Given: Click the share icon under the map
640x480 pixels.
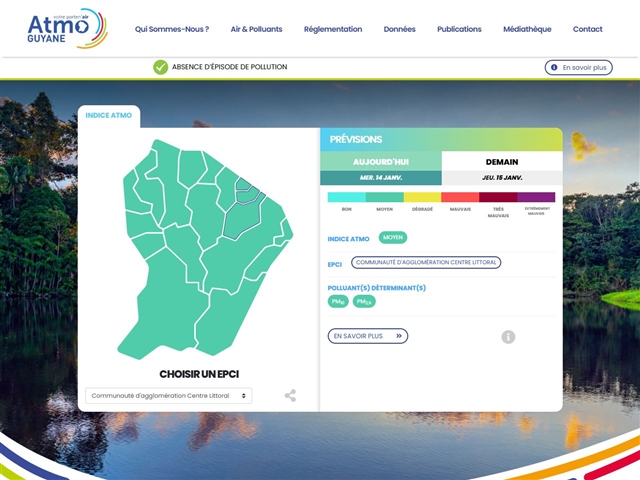Looking at the screenshot, I should tap(290, 396).
